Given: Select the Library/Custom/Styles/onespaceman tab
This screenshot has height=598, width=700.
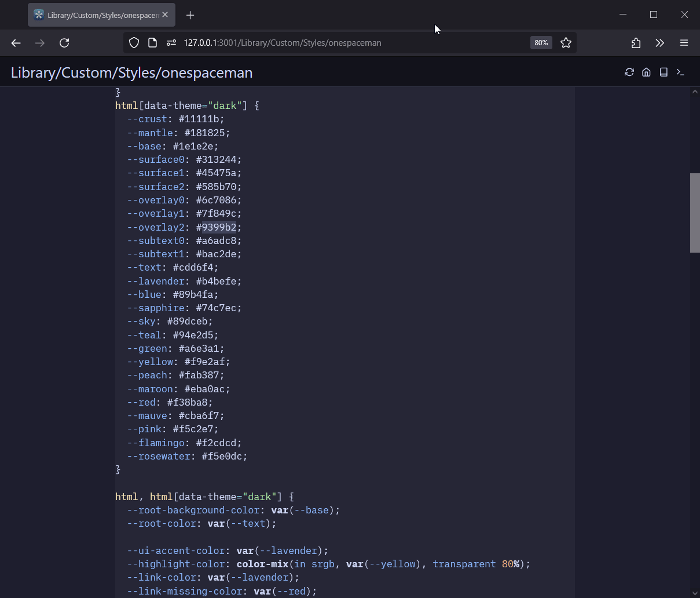Looking at the screenshot, I should pyautogui.click(x=101, y=15).
